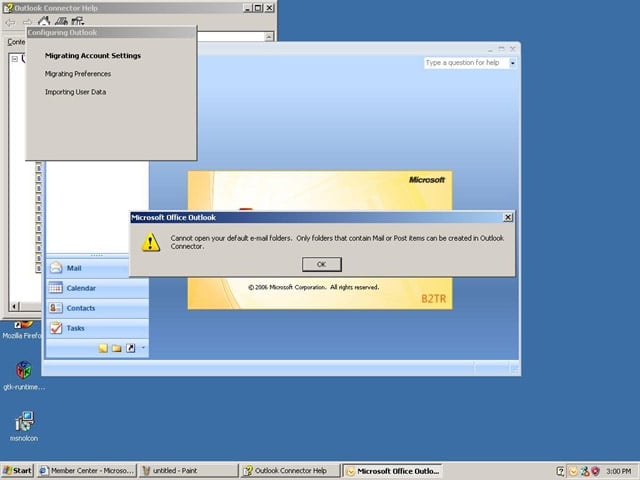The width and height of the screenshot is (640, 480).
Task: Maximize the Outlook Connector Help window
Action: click(258, 8)
